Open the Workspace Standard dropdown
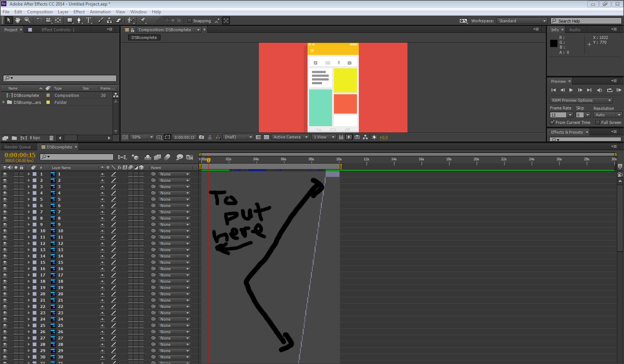This screenshot has width=624, height=364. tap(522, 21)
